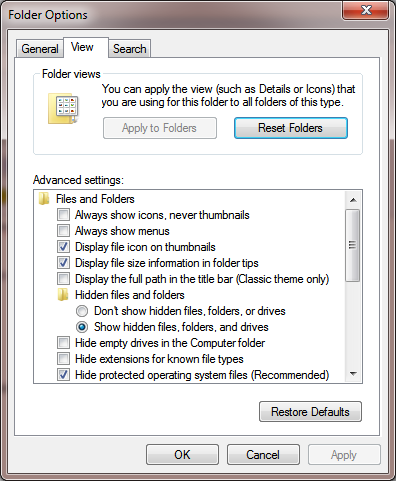Click the Hidden files and folders folder icon

[x=63, y=295]
